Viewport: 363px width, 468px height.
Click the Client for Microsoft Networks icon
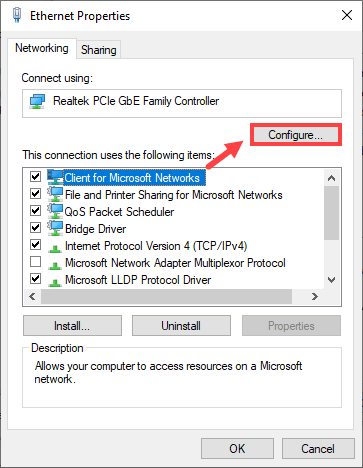point(55,177)
